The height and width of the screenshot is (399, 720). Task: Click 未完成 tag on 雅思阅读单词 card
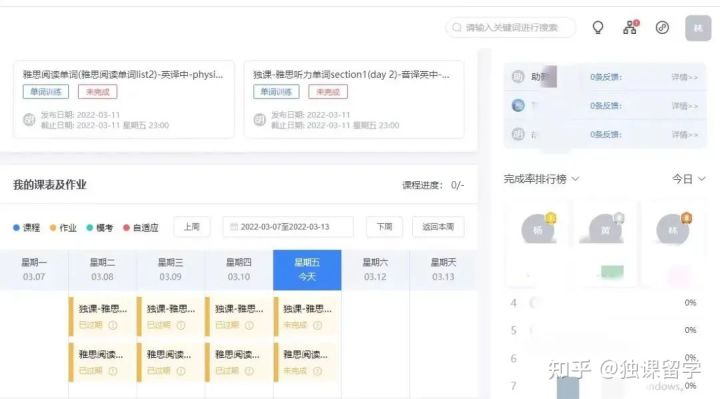(97, 92)
